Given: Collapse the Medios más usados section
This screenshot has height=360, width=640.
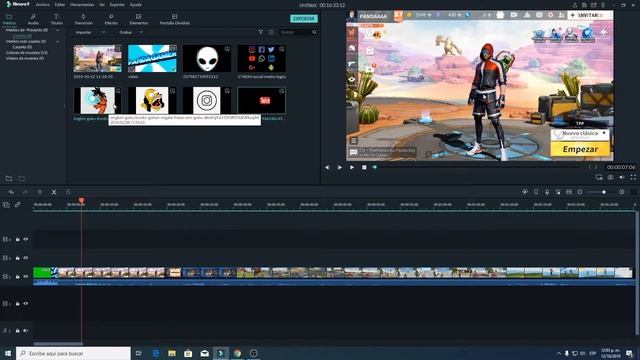Looking at the screenshot, I should coord(58,42).
